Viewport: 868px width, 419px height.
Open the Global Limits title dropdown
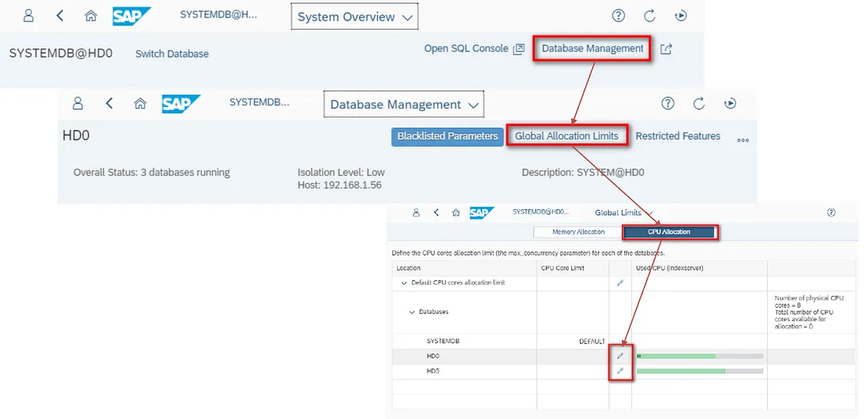point(624,212)
